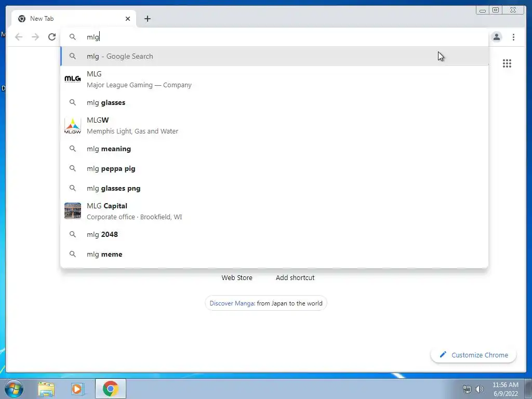Click the browser forward arrow

click(x=35, y=37)
